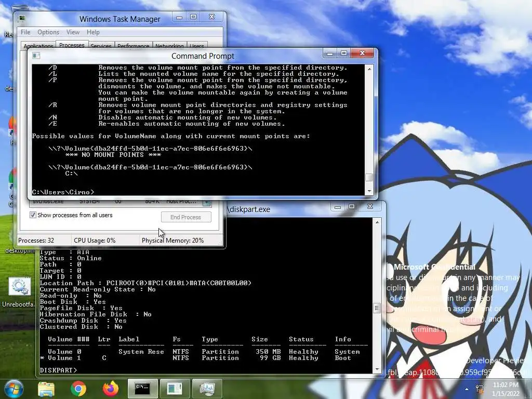Switch to the Processes tab
This screenshot has height=399, width=532.
[72, 45]
